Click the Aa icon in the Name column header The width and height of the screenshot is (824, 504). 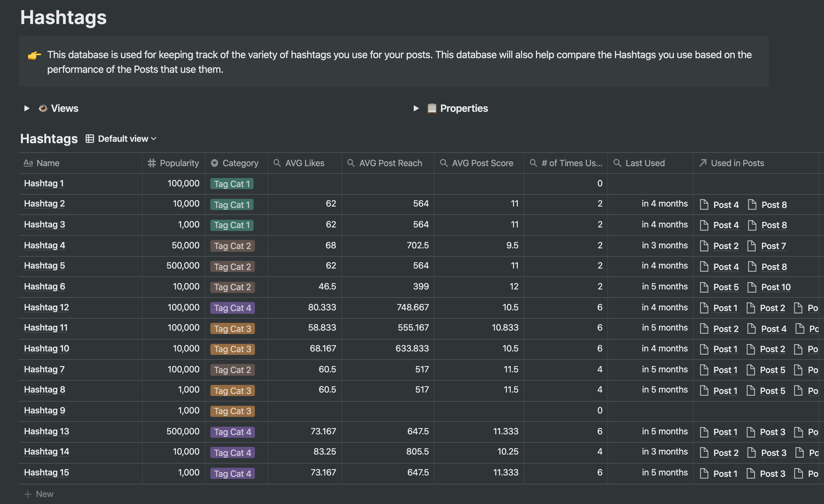pos(28,163)
